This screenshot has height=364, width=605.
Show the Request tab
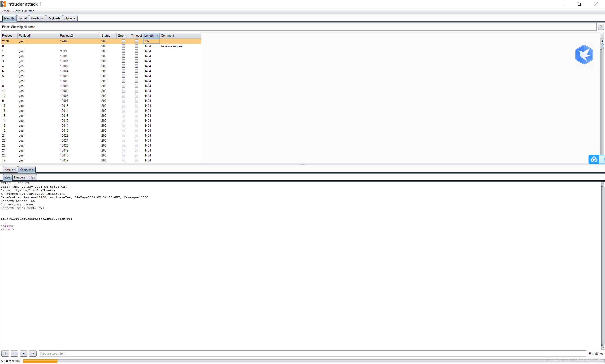pyautogui.click(x=10, y=169)
